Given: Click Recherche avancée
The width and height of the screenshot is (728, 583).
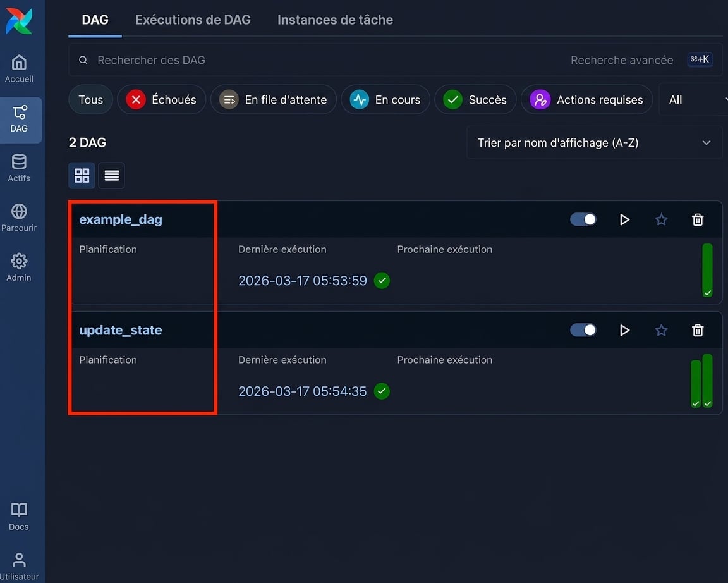Looking at the screenshot, I should point(622,60).
